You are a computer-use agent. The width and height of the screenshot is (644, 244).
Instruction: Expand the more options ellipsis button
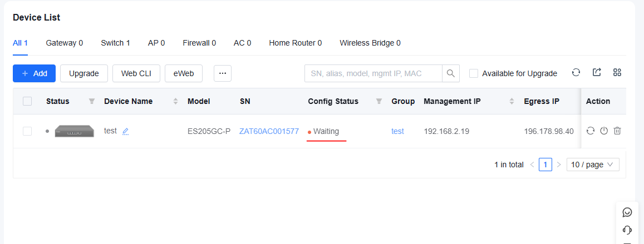coord(223,73)
